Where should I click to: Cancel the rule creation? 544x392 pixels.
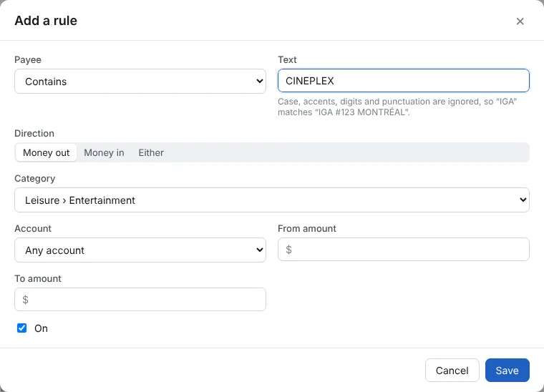pyautogui.click(x=452, y=370)
